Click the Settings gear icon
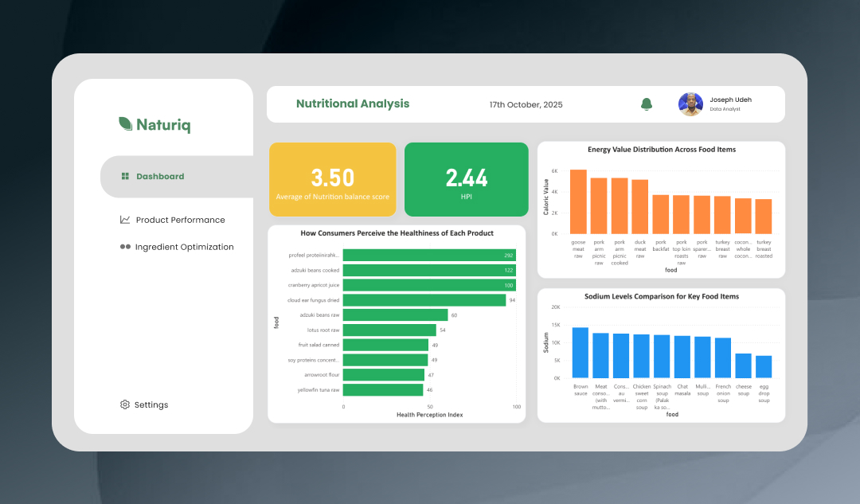 (125, 404)
